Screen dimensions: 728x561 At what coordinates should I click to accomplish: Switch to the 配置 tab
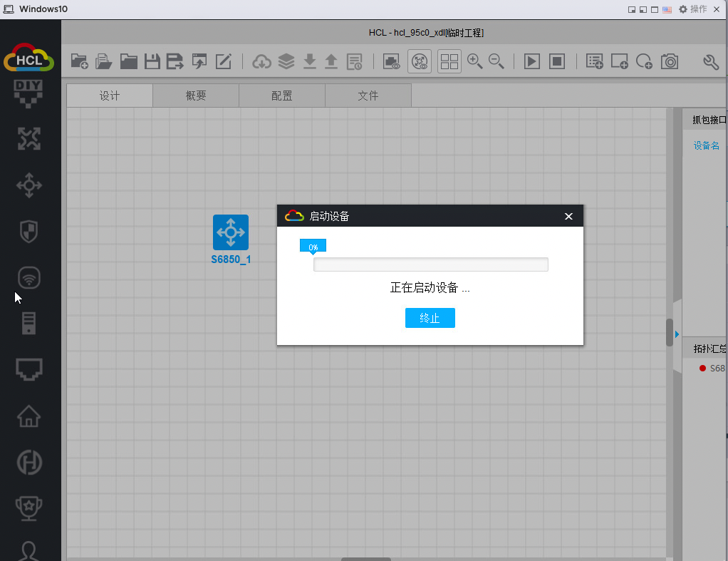click(x=282, y=96)
